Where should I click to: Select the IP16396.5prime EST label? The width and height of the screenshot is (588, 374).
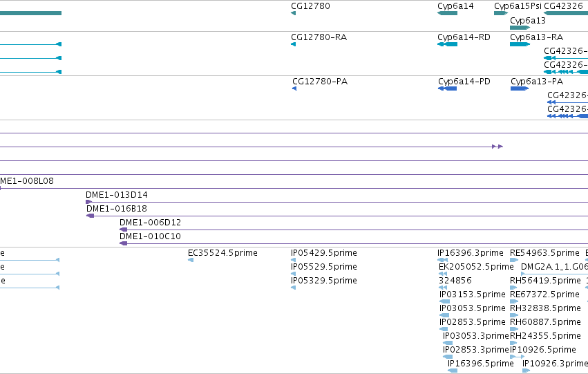click(x=480, y=364)
